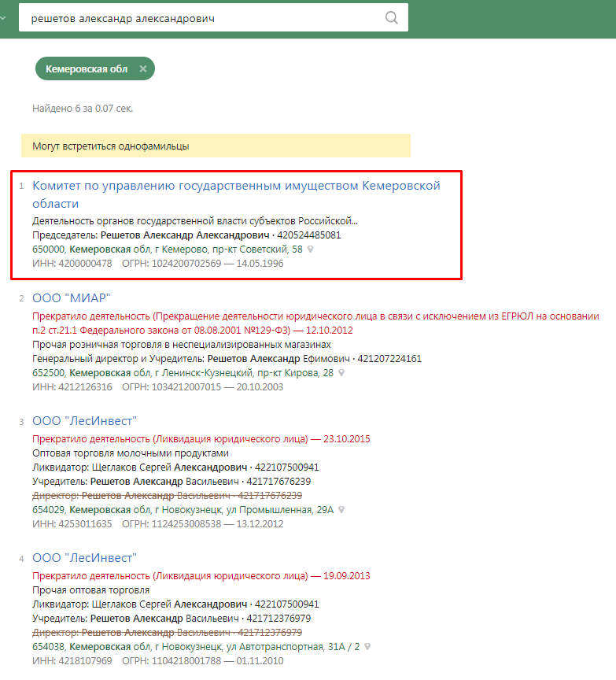Expand the dropdown chevron left of search field
Viewport: 616px width, 680px height.
[3, 17]
